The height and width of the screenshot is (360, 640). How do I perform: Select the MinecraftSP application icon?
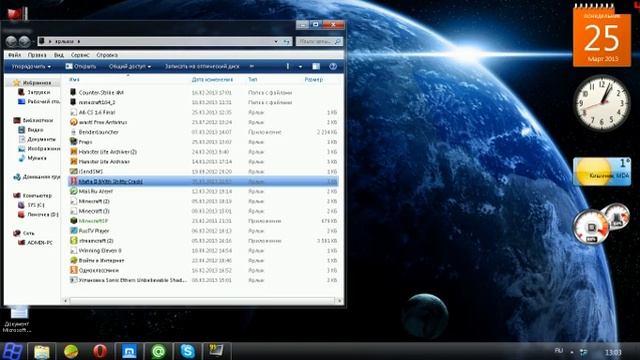coord(73,221)
